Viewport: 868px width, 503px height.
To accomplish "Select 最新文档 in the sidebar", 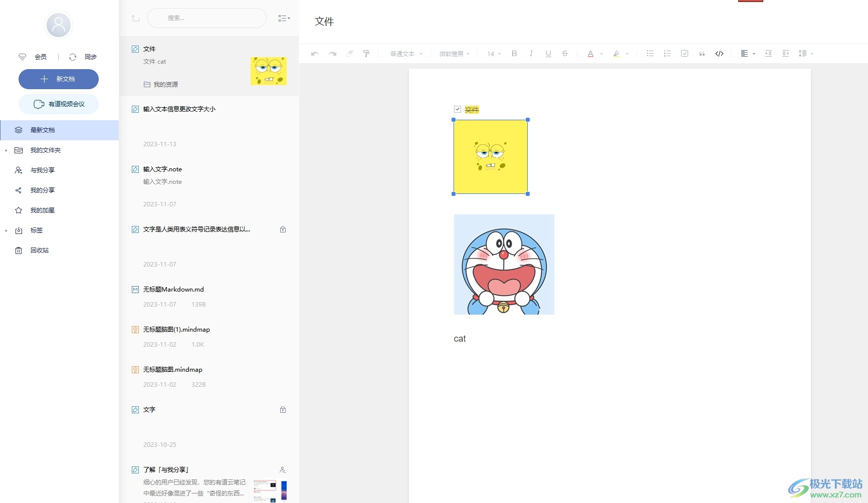I will pos(59,130).
